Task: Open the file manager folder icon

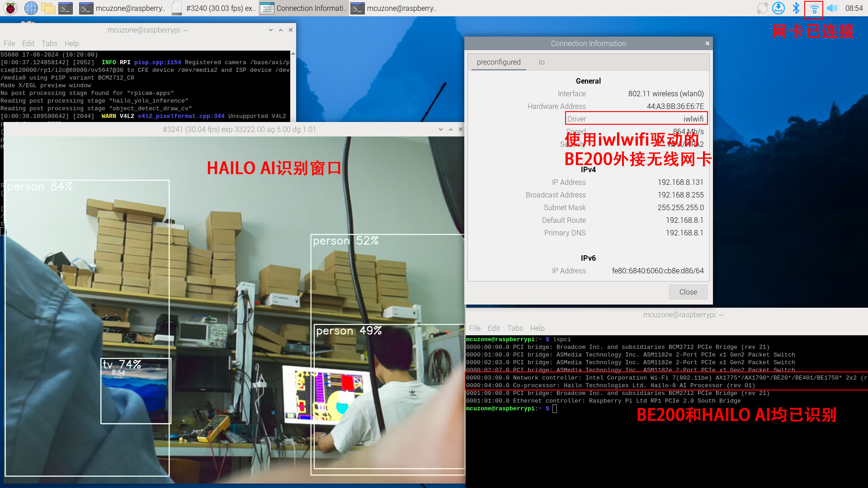Action: click(48, 8)
